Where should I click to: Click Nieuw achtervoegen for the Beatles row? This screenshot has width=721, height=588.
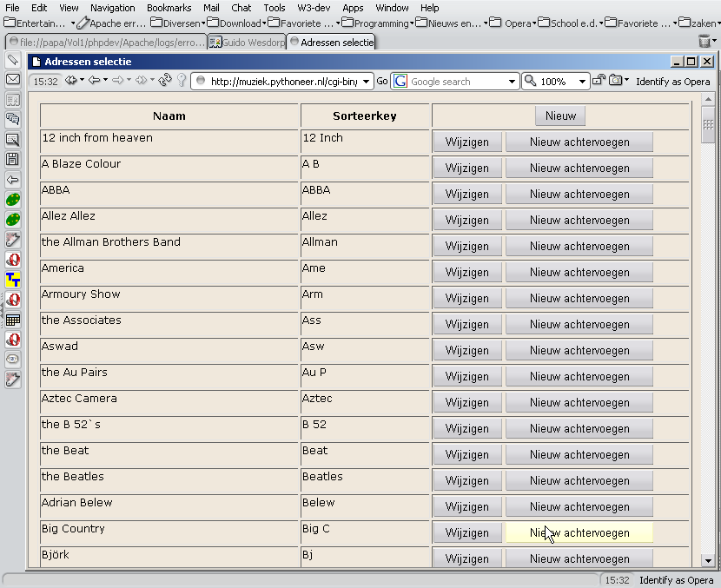(x=579, y=481)
